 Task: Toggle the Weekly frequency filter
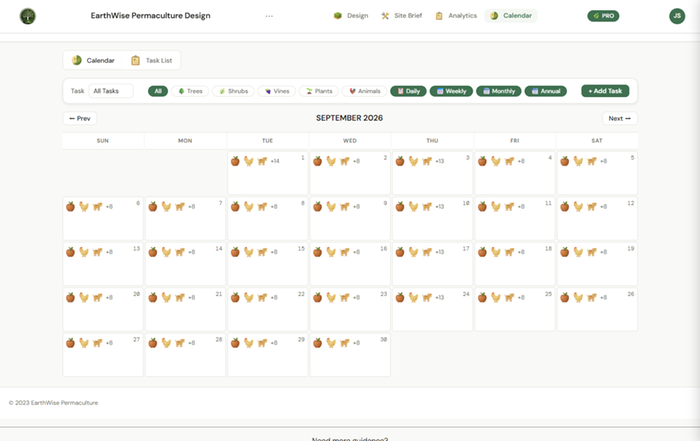[x=451, y=91]
